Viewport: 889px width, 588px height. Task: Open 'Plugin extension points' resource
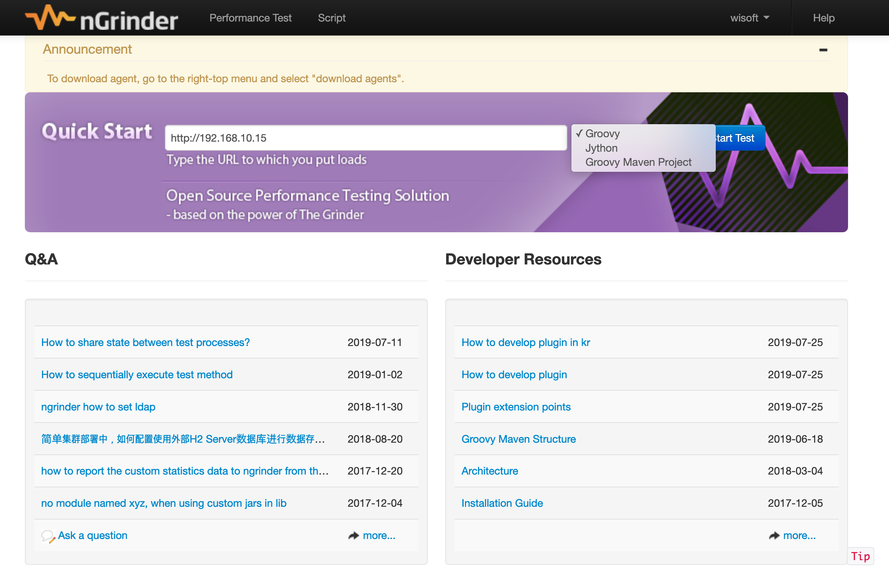[x=516, y=407]
